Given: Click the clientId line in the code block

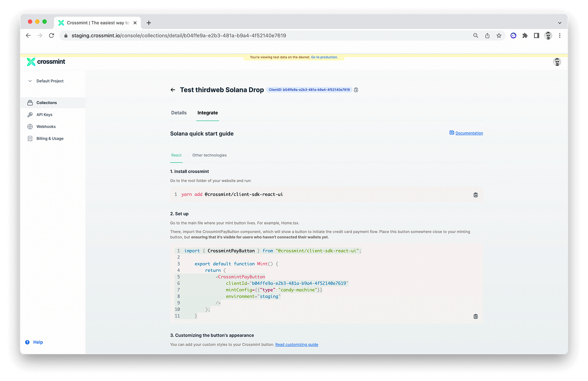Looking at the screenshot, I should pos(287,284).
